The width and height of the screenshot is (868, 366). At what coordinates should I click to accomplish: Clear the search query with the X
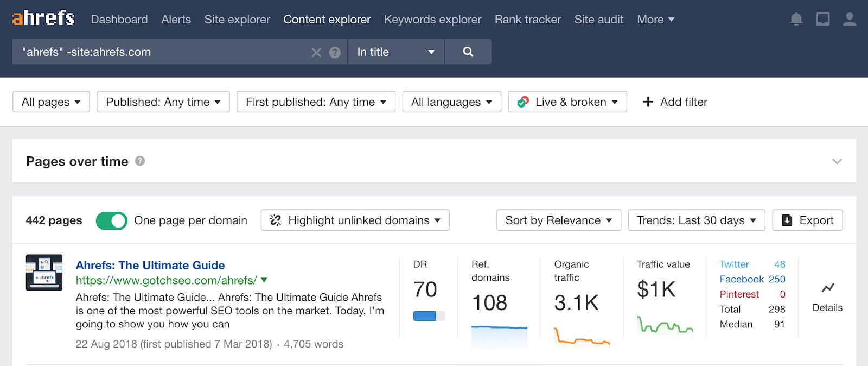316,52
